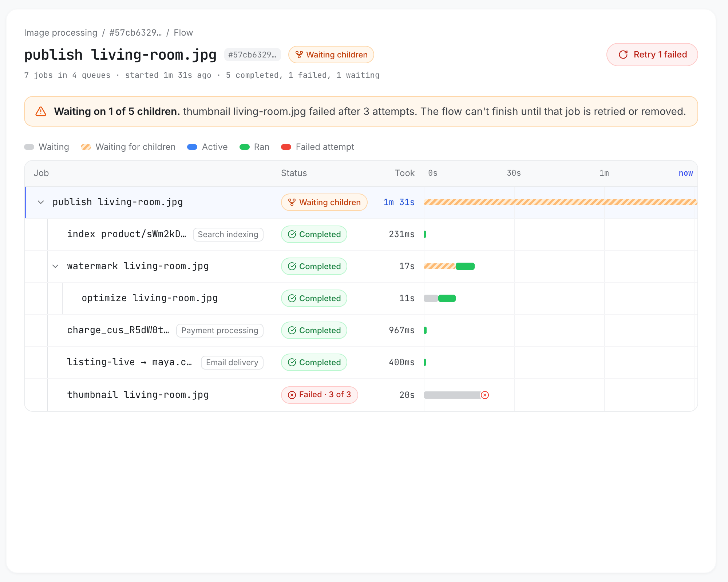Select the index product/sWm2kD… job row

coord(361,234)
